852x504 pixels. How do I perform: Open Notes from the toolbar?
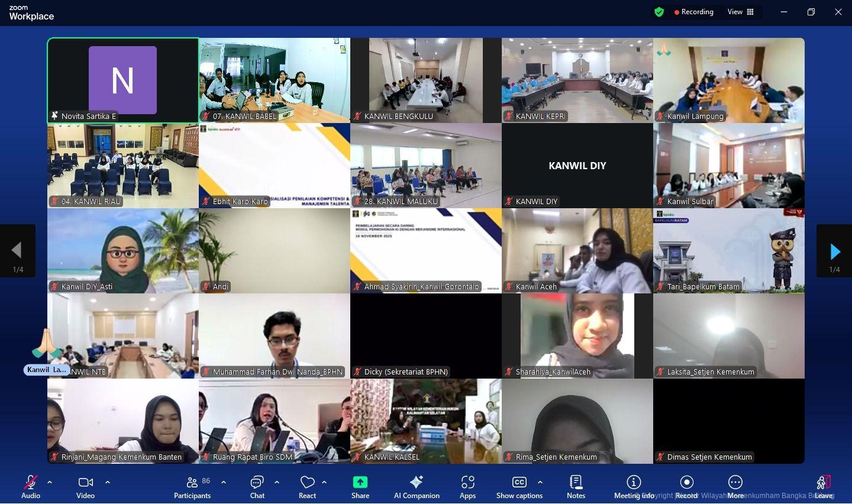pos(576,487)
